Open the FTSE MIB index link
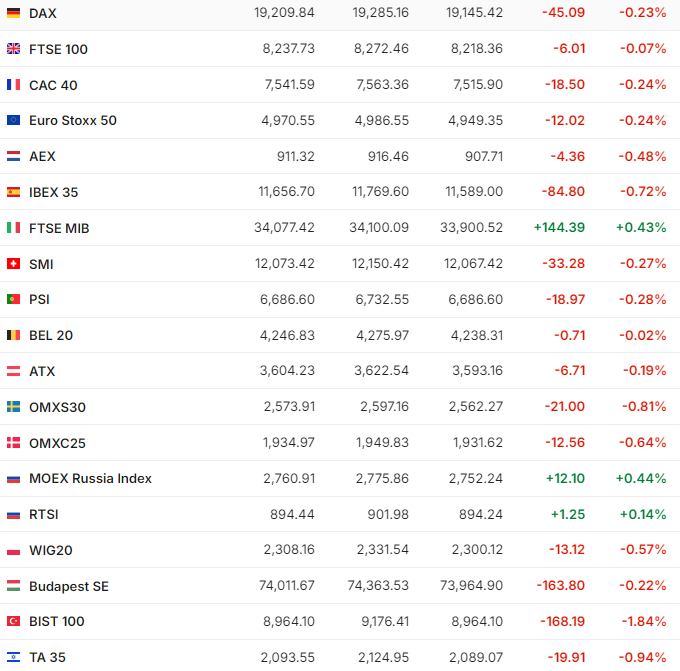This screenshot has width=680, height=671. [x=59, y=228]
